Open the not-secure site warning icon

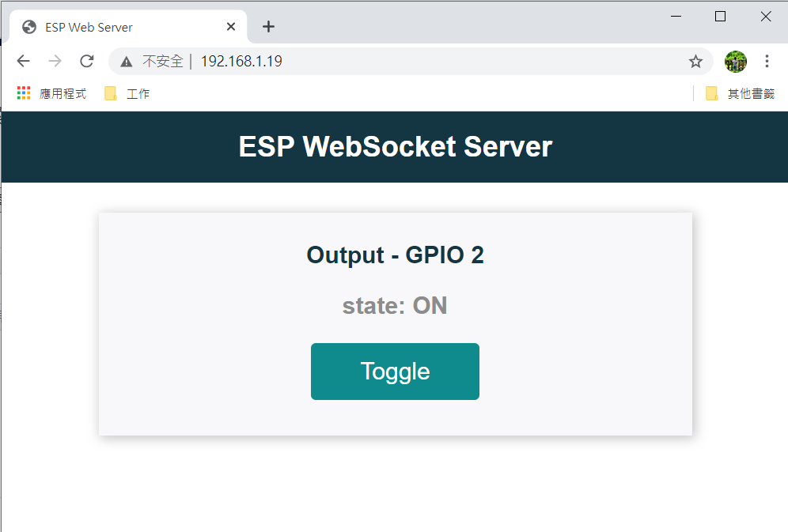pos(127,62)
